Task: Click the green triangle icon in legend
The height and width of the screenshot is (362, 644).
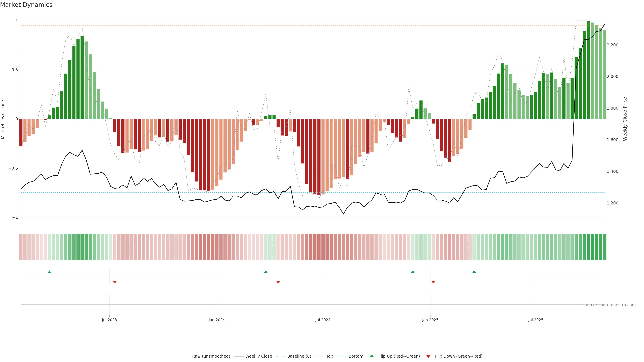Action: (x=372, y=356)
